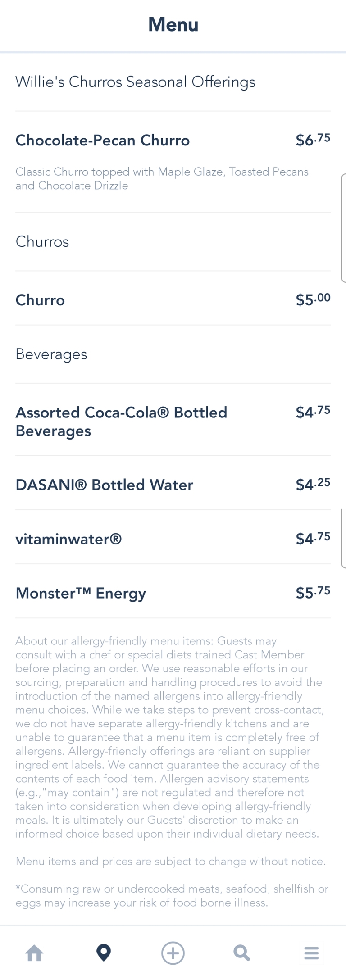
Task: Tap the Beverages section heading
Action: 51,354
